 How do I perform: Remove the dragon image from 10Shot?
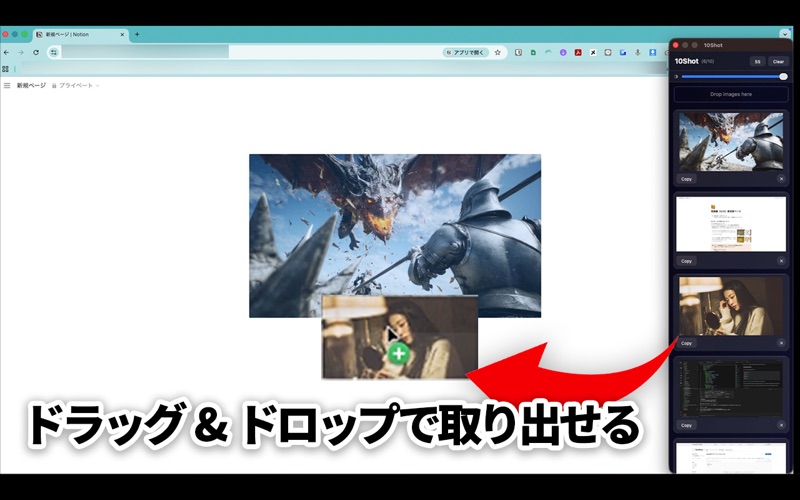click(x=781, y=179)
